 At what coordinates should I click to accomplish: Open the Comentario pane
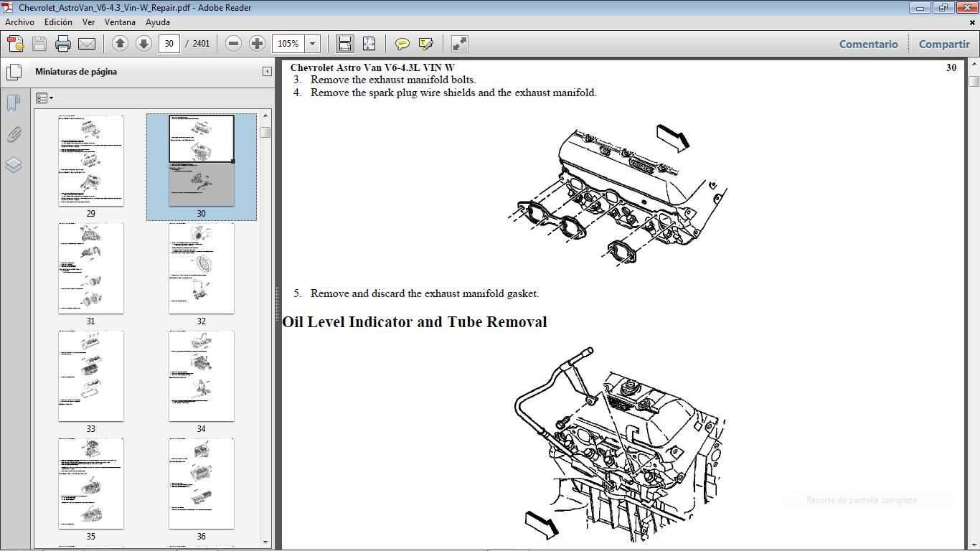pyautogui.click(x=868, y=44)
